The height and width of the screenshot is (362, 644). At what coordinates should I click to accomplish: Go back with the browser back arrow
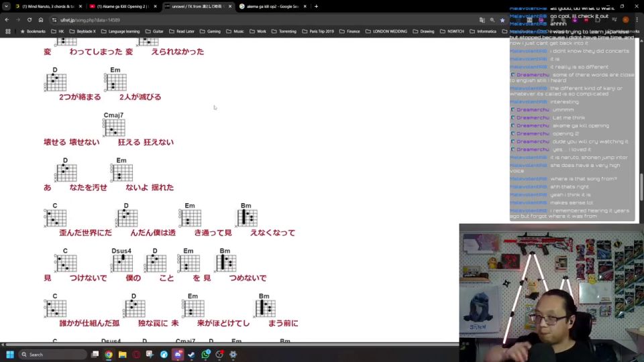tap(7, 19)
